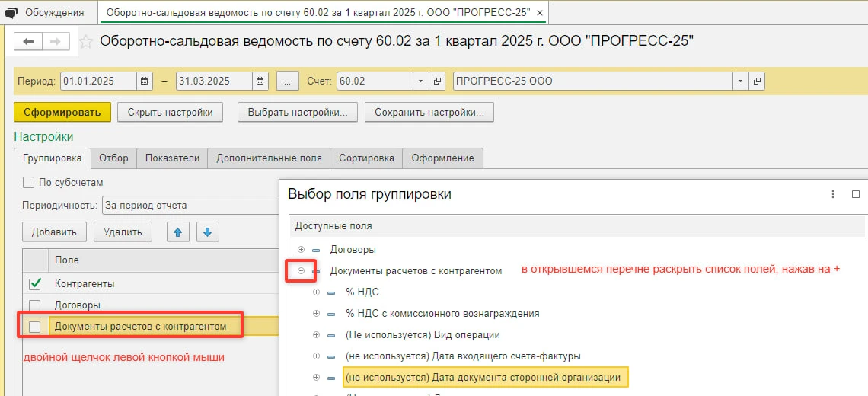This screenshot has height=396, width=868.
Task: Expand Дата входящего счета-фактуры field
Action: coord(317,356)
